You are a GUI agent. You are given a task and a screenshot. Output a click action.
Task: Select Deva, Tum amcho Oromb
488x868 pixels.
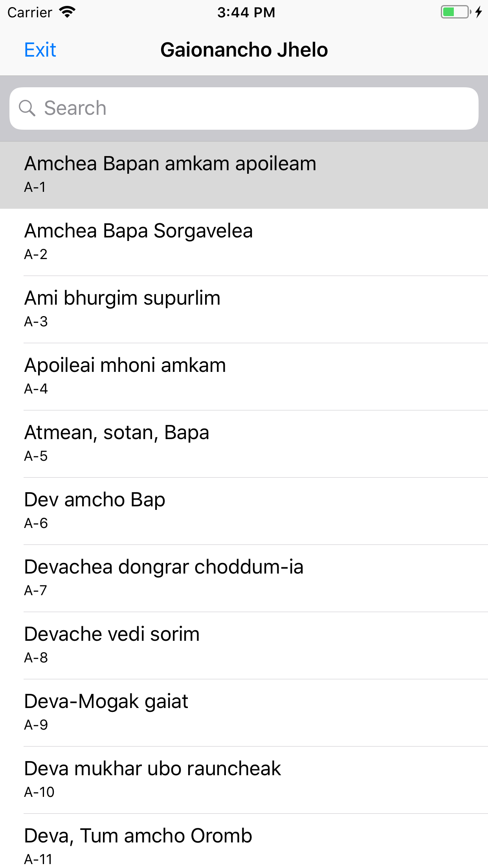[244, 841]
